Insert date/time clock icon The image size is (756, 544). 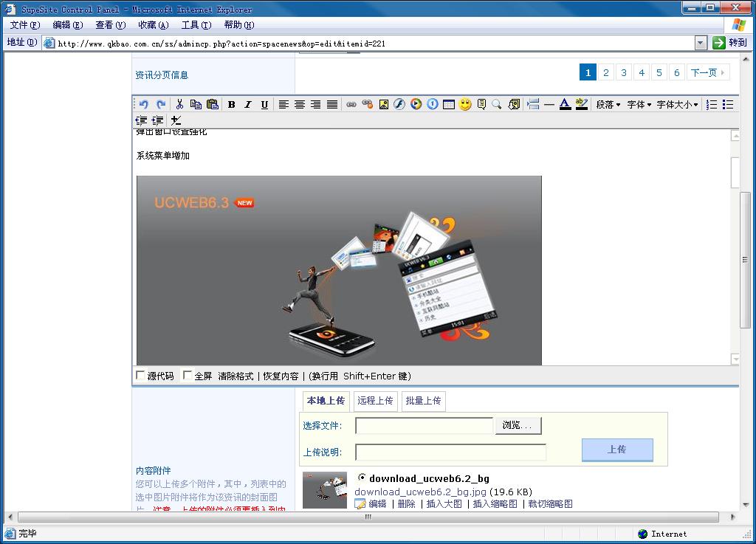click(x=433, y=104)
